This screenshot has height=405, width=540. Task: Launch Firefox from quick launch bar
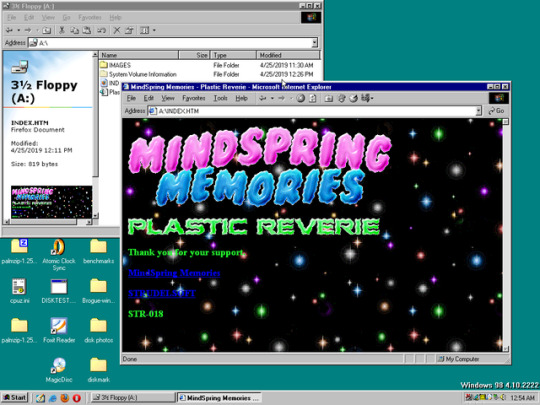coord(64,398)
